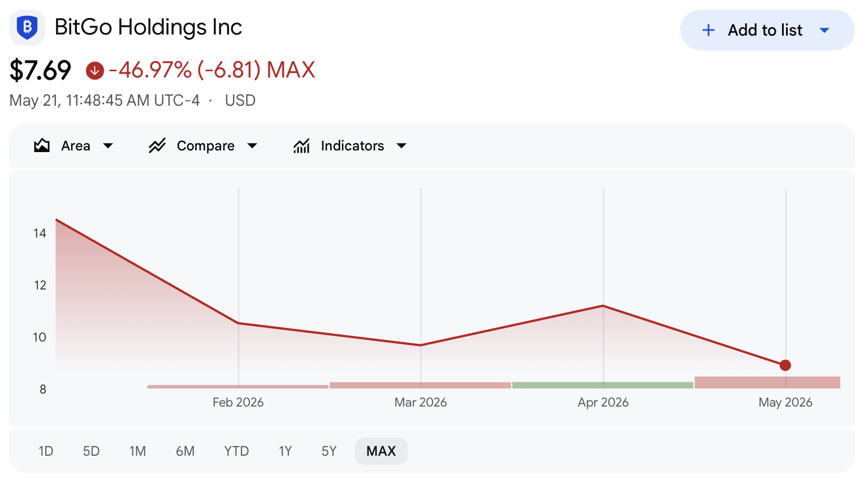The height and width of the screenshot is (484, 868).
Task: Select the 5D time range
Action: tap(91, 451)
